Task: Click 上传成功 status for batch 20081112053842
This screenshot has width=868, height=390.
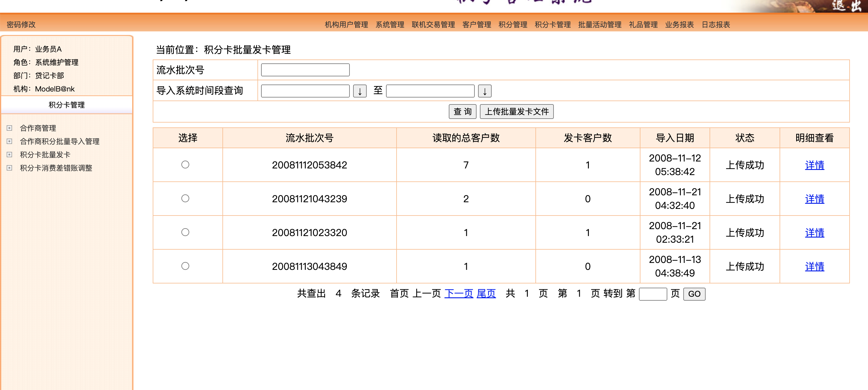Action: click(x=745, y=165)
